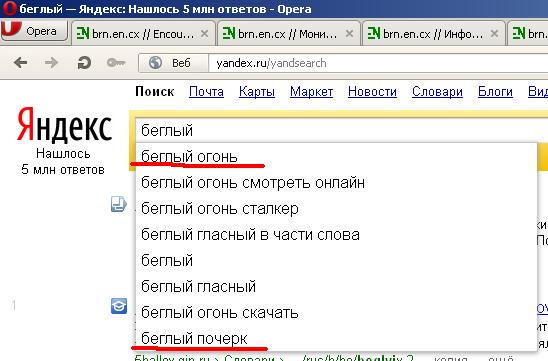Click the Opera icon in the title bar
This screenshot has height=361, width=548.
9,8
